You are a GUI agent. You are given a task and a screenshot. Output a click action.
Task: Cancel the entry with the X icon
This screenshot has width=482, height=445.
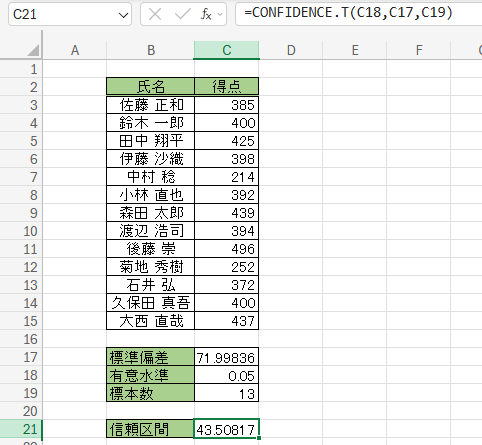(155, 14)
